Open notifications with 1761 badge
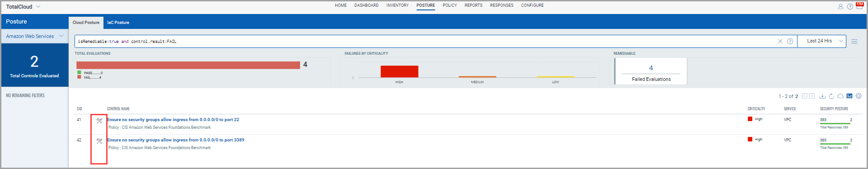 coord(859,5)
